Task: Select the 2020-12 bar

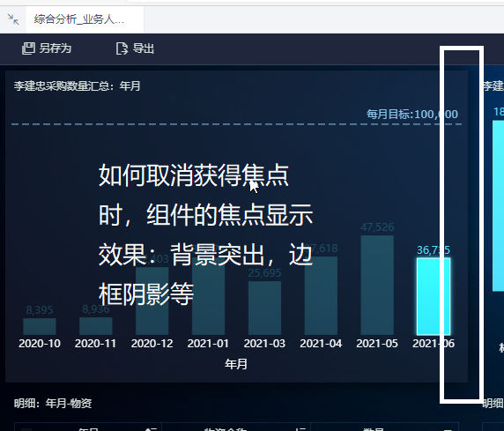Action: tap(152, 301)
